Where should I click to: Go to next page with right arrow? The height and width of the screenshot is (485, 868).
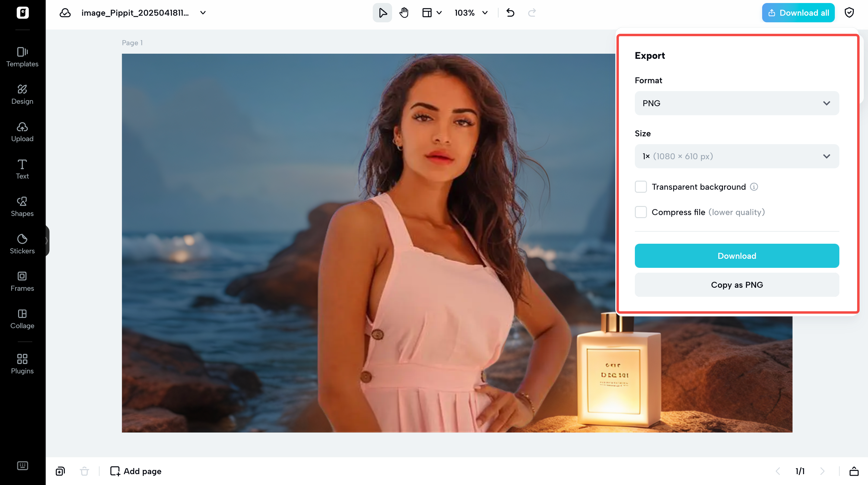pos(822,471)
